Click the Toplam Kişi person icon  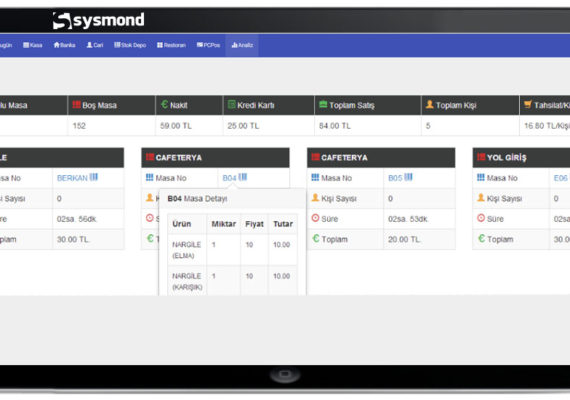click(x=430, y=105)
